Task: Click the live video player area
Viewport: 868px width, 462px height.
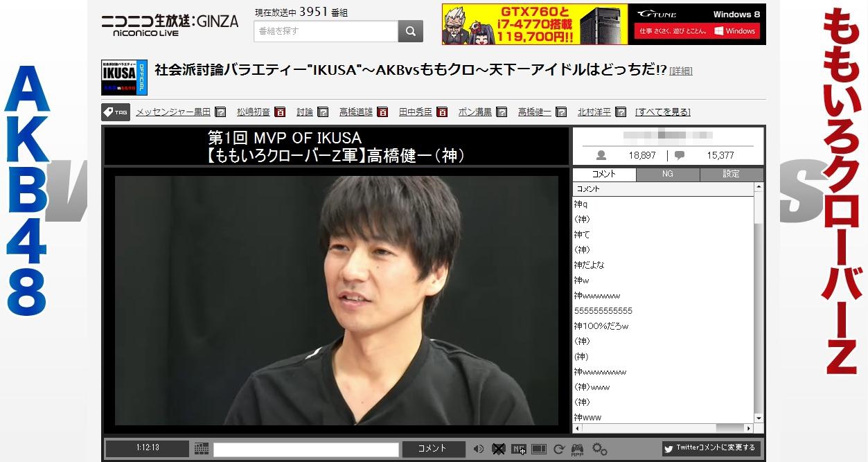Action: [x=337, y=301]
